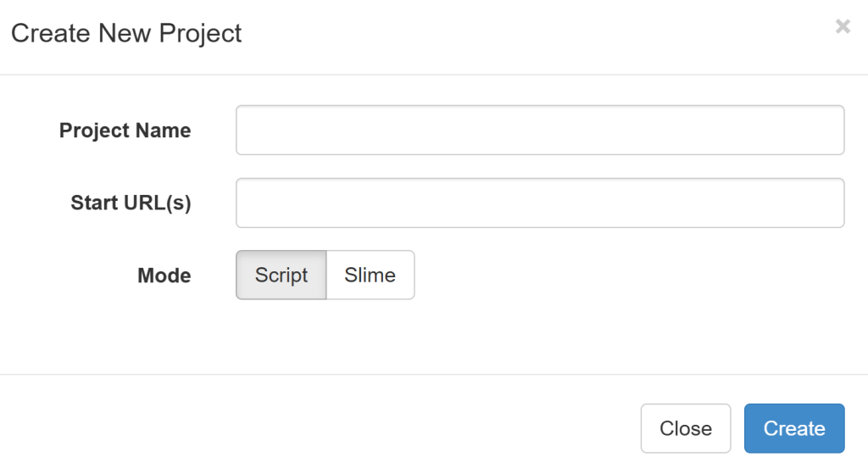The image size is (868, 474).
Task: Place cursor in the empty project name box
Action: [540, 130]
